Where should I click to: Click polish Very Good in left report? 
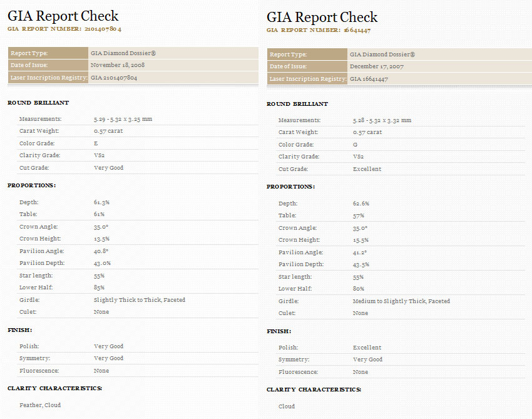108,346
